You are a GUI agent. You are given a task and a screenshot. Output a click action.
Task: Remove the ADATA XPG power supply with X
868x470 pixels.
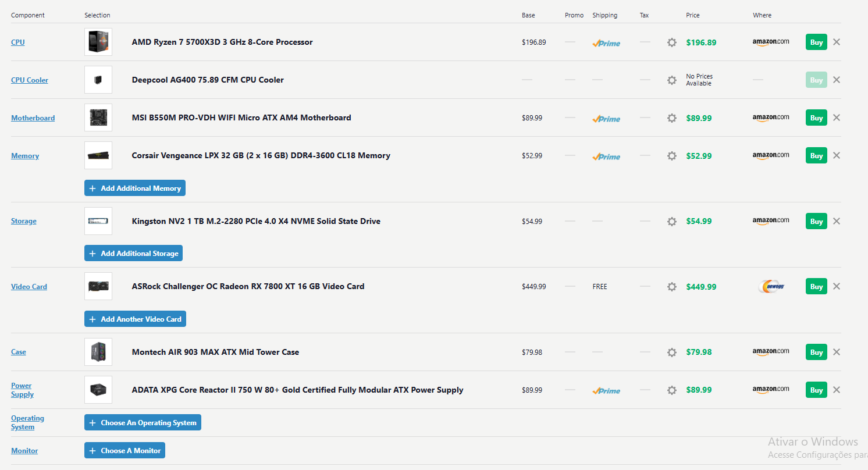(837, 390)
